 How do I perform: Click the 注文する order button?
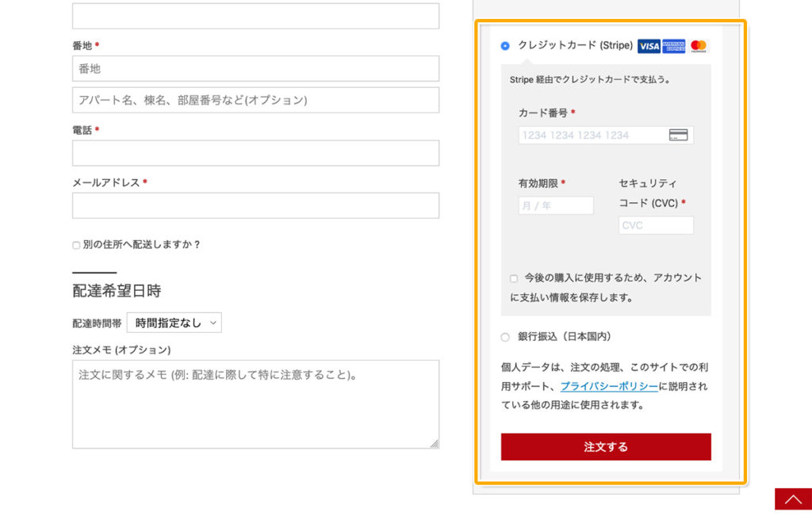point(606,447)
